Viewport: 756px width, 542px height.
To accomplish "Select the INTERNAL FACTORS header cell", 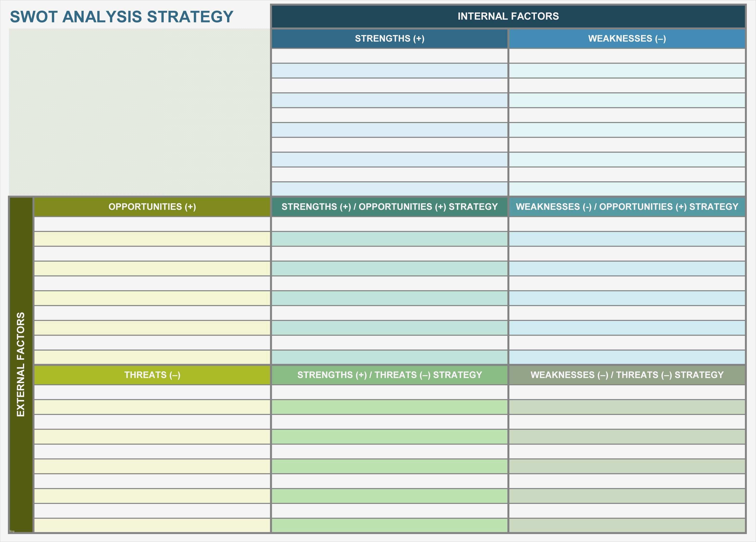I will (x=508, y=16).
